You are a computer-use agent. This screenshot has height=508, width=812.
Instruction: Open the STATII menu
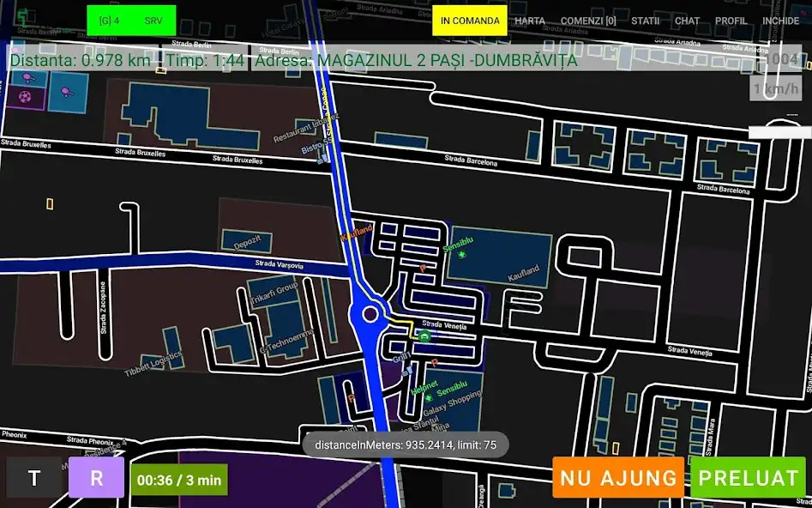point(645,21)
